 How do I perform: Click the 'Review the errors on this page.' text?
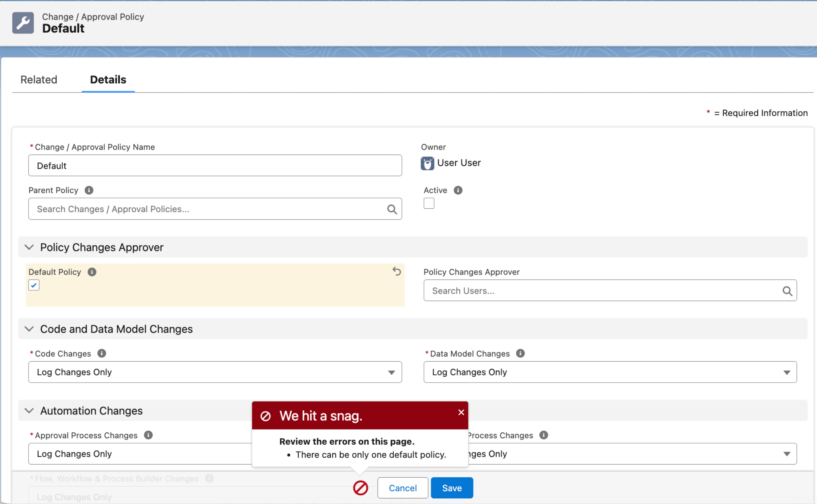[347, 442]
